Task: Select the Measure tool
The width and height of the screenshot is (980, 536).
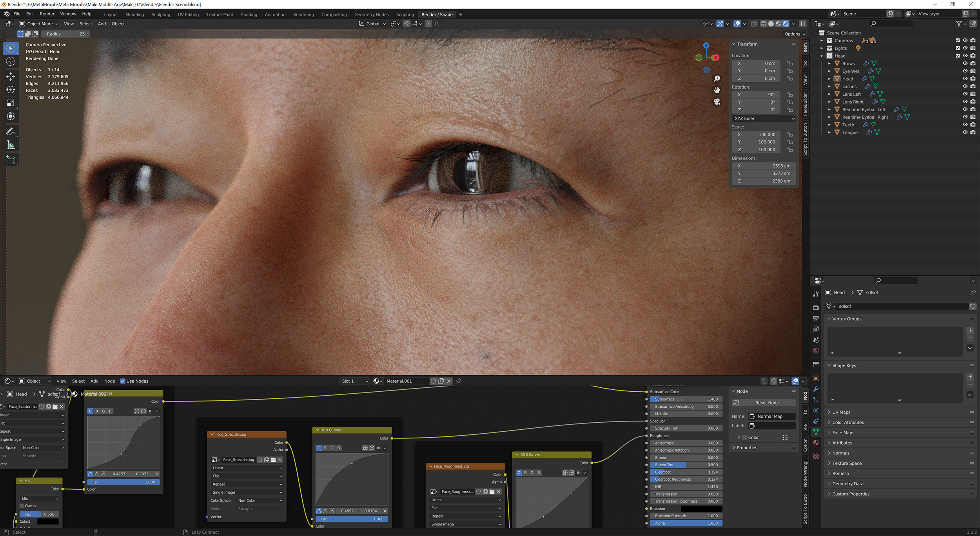Action: pos(11,145)
